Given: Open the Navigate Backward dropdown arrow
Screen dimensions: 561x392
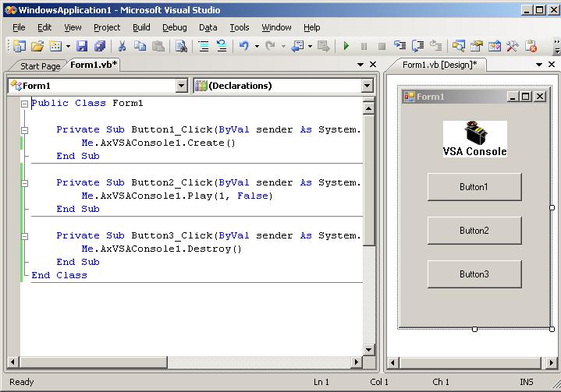Looking at the screenshot, I should (x=310, y=46).
